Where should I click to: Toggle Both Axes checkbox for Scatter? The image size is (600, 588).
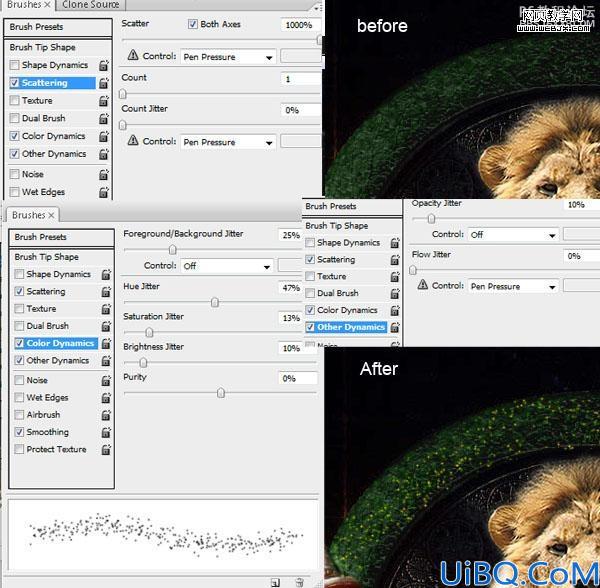pyautogui.click(x=192, y=24)
